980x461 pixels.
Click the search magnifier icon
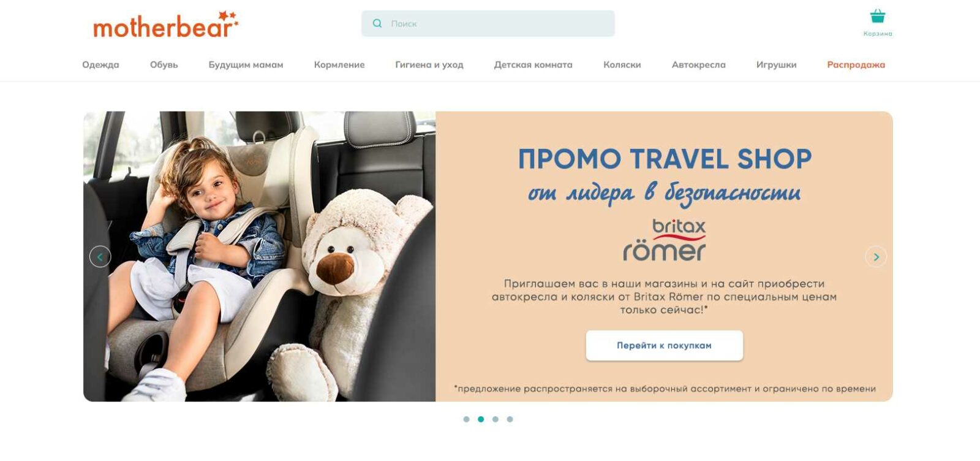pos(377,23)
